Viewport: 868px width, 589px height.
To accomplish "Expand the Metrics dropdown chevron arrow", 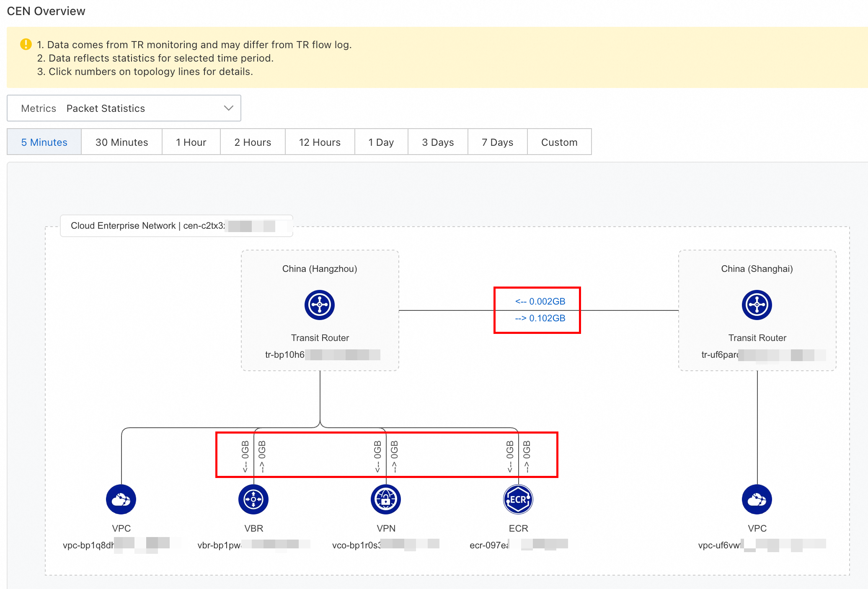I will click(x=228, y=108).
